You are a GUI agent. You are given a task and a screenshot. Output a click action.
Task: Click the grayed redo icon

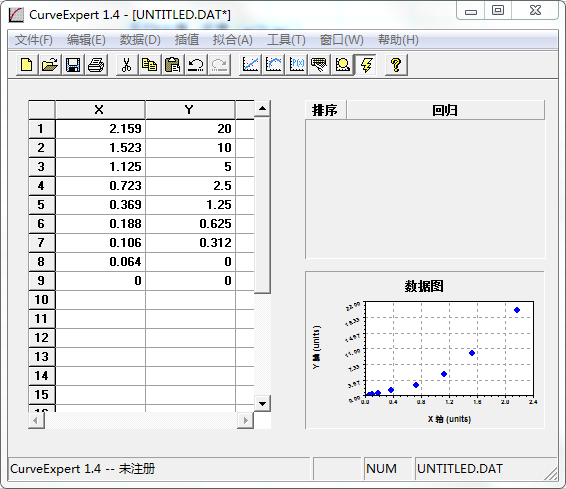[x=219, y=65]
